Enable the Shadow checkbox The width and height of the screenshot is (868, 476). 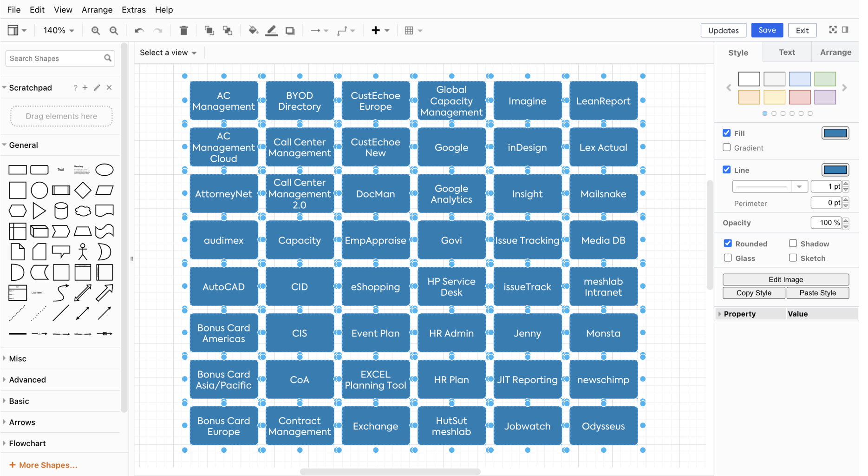[793, 243]
